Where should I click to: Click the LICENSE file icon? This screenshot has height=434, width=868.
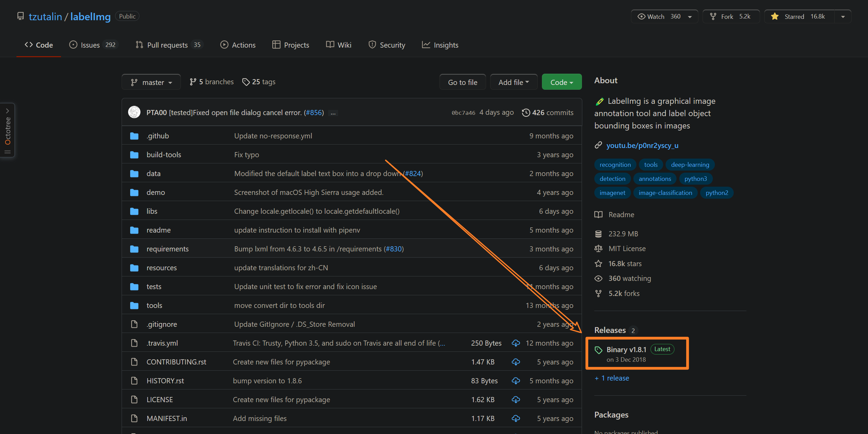pyautogui.click(x=134, y=399)
